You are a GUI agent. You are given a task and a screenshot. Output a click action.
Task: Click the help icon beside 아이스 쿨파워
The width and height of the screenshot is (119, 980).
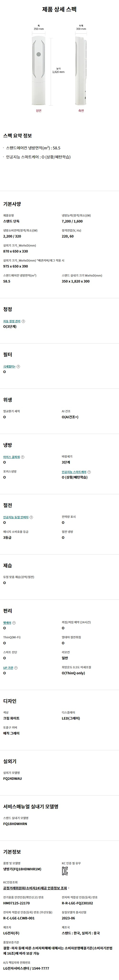click(23, 457)
